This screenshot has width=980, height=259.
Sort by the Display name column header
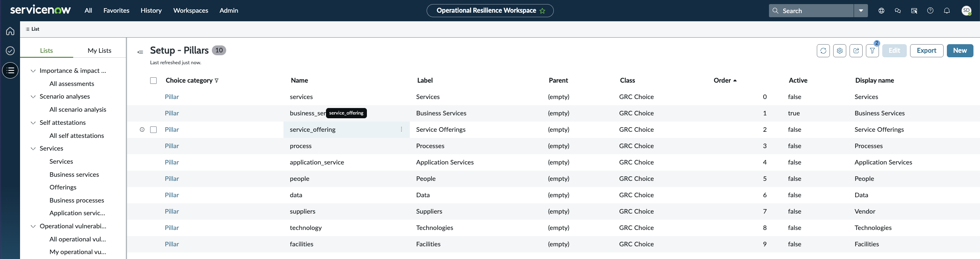click(874, 81)
